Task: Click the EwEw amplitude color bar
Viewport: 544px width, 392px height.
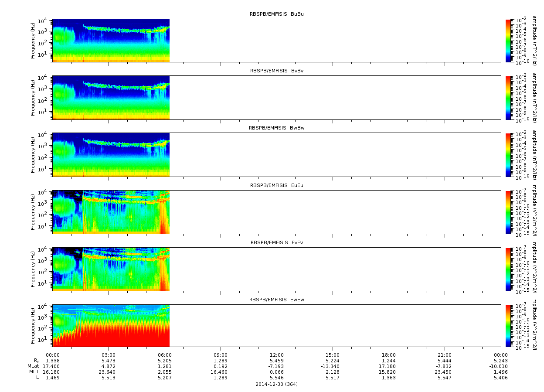Action: 508,326
